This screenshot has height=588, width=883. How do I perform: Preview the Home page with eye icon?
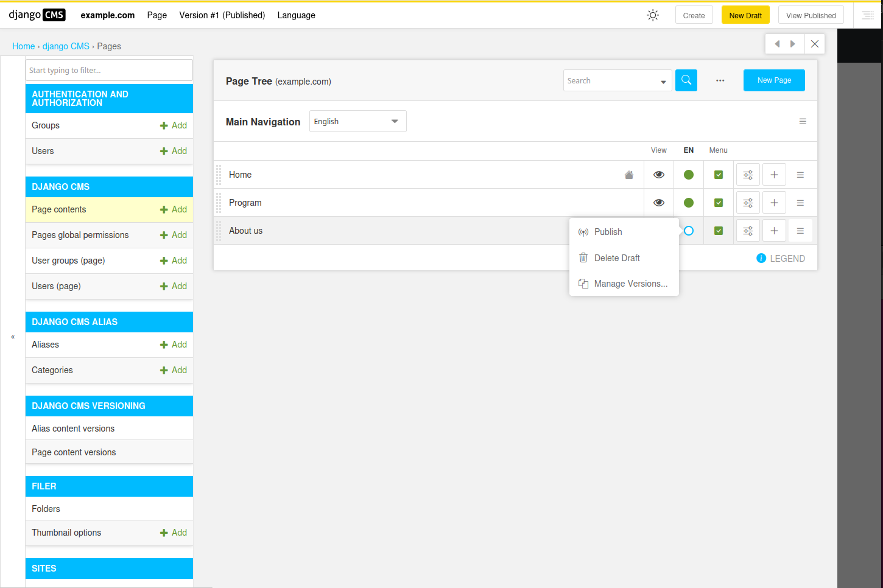(659, 175)
